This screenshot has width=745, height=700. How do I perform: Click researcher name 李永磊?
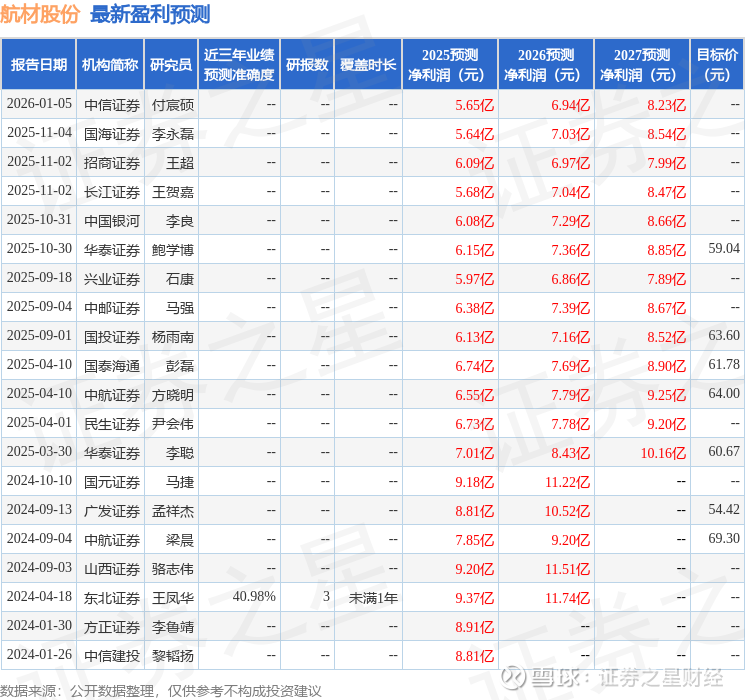(172, 134)
